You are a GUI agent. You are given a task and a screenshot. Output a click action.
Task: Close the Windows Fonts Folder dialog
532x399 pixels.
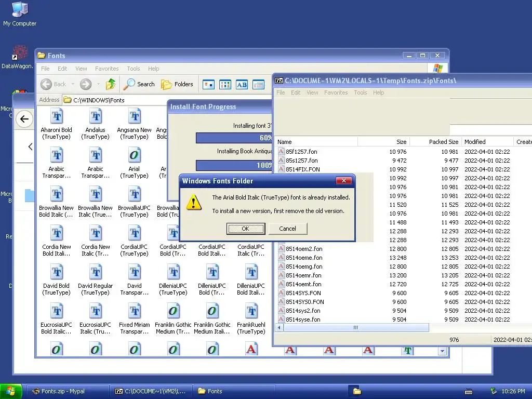click(x=343, y=180)
